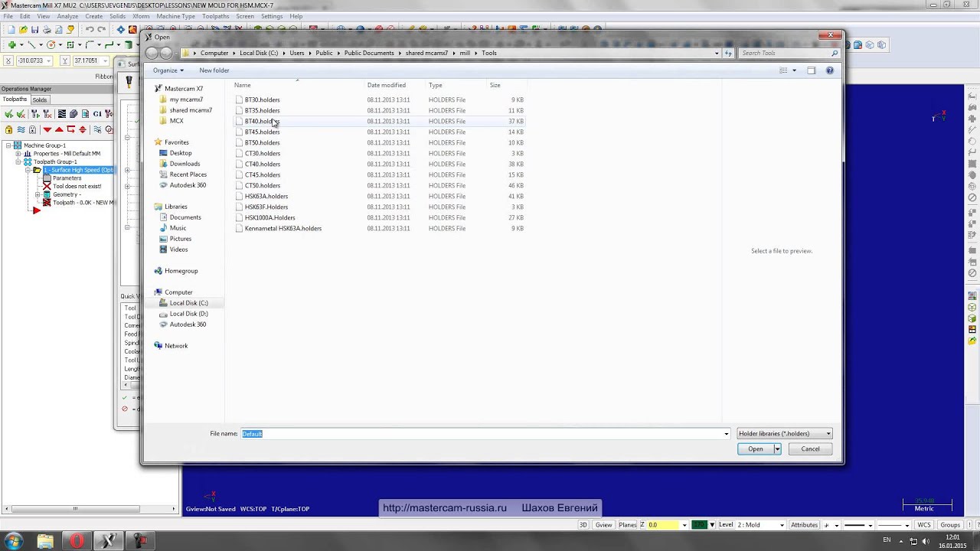The image size is (980, 551).
Task: Select all operations icon in Operations Manager
Action: click(x=8, y=114)
